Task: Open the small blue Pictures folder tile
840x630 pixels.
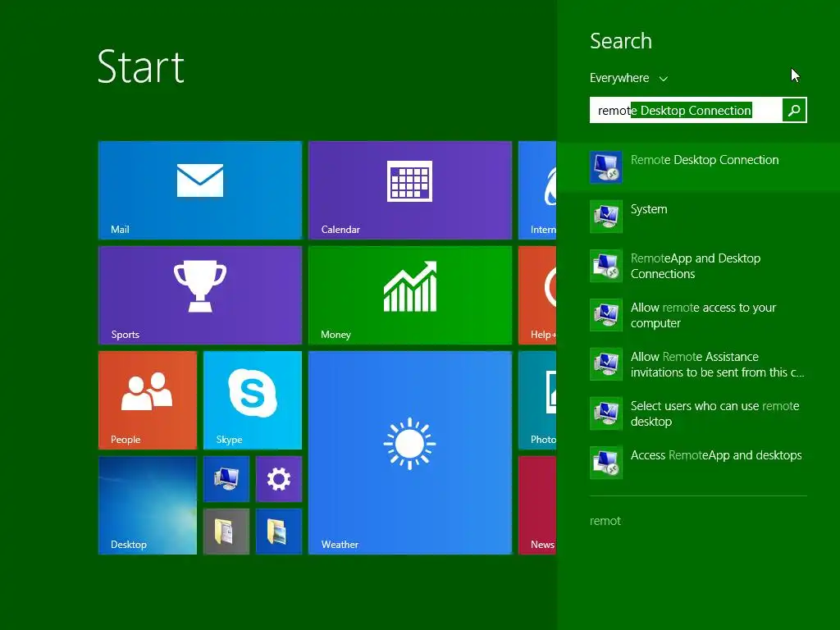Action: click(279, 532)
